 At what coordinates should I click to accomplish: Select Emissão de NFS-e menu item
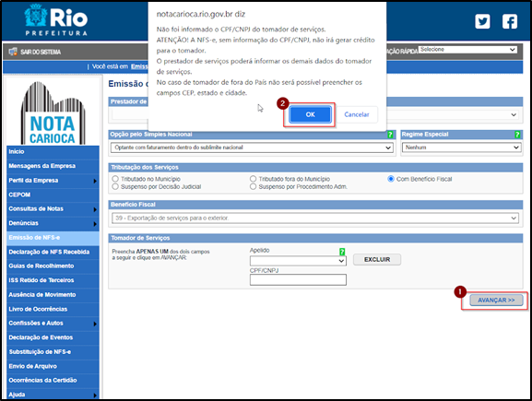53,238
